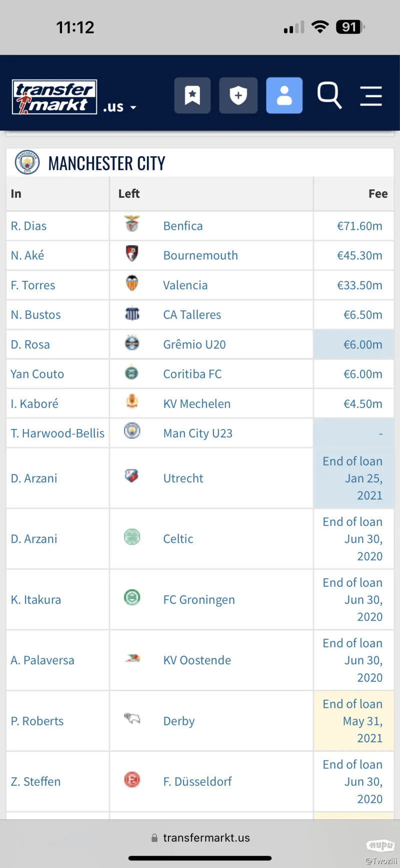Open the hamburger menu
400x868 pixels.
tap(371, 96)
